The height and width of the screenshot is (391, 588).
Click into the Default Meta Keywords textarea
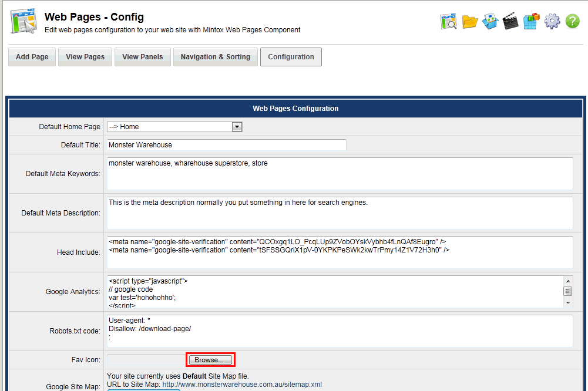coord(340,174)
